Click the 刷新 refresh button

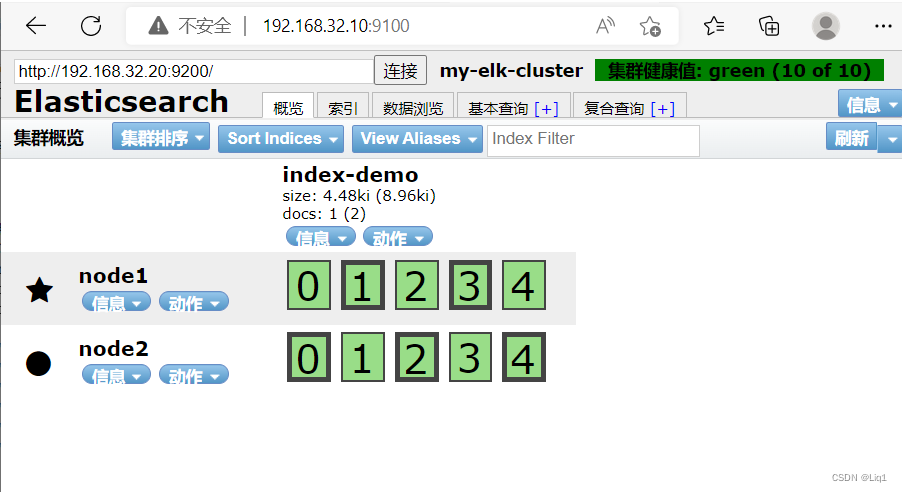click(x=851, y=137)
